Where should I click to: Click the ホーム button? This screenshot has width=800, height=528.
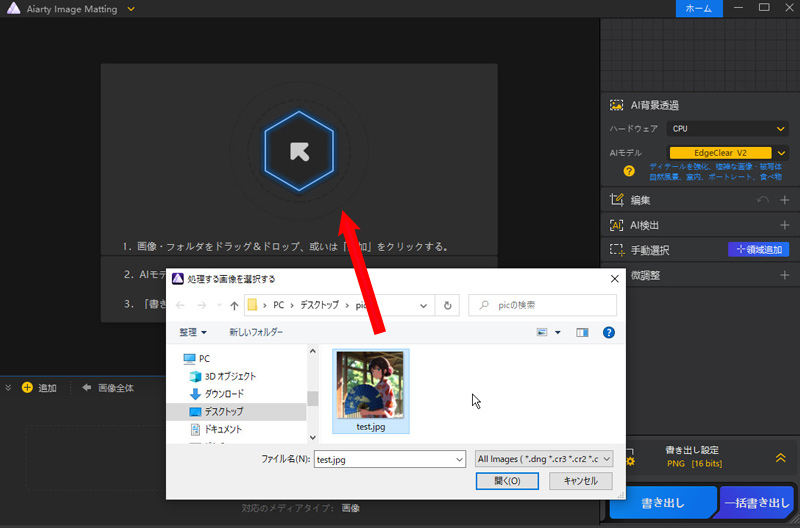pos(699,9)
